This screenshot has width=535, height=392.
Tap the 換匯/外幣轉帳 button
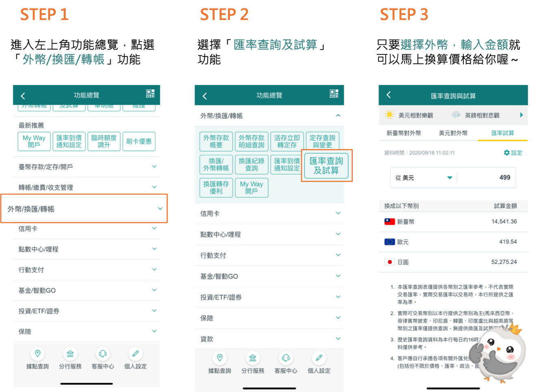(x=216, y=164)
